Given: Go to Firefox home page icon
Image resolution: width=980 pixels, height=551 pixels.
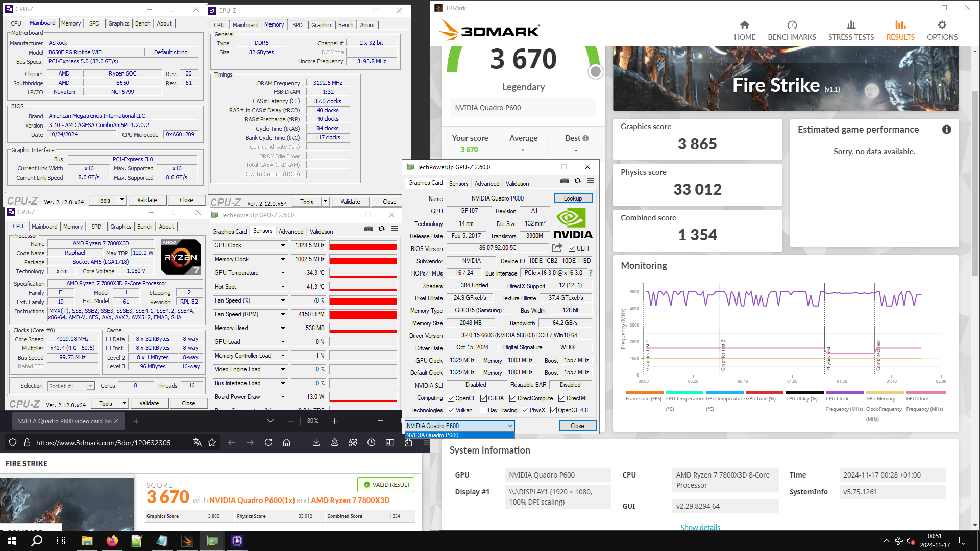Looking at the screenshot, I should (286, 442).
